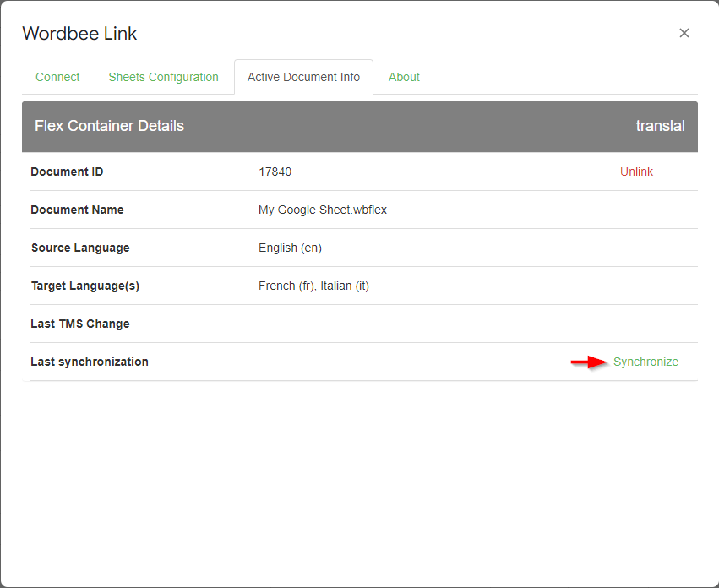
Task: Click the Target Language(s) row label
Action: (x=84, y=286)
